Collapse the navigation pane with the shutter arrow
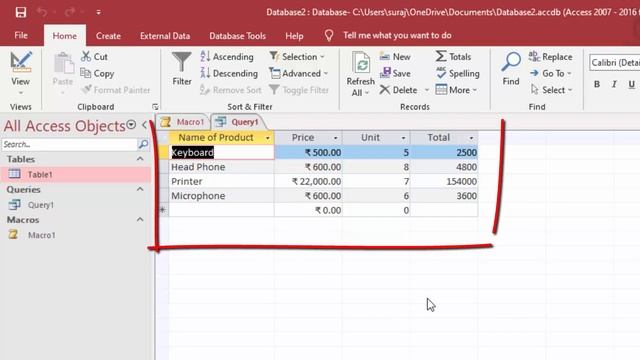Viewport: 640px width, 360px height. click(x=144, y=125)
